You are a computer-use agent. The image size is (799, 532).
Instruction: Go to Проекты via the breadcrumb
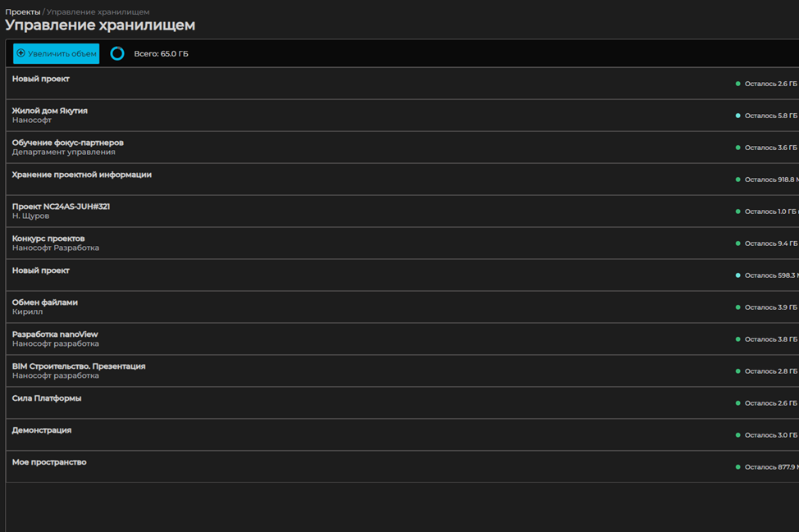22,12
